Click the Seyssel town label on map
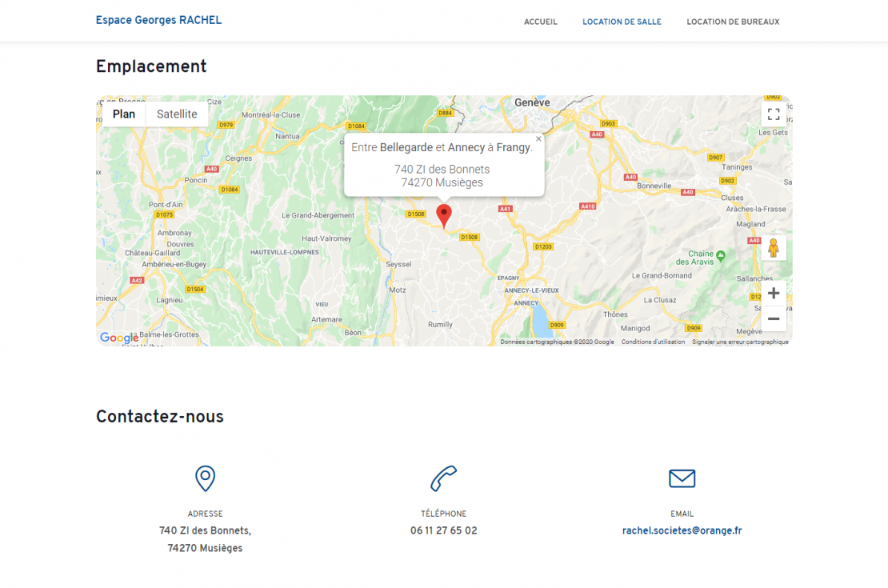The height and width of the screenshot is (588, 888). pyautogui.click(x=398, y=265)
